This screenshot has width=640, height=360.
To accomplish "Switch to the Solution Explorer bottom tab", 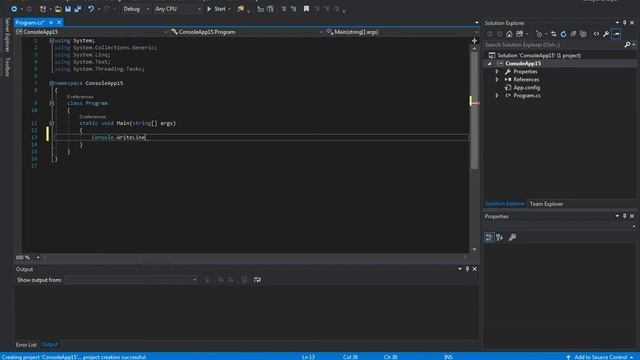I will 504,204.
